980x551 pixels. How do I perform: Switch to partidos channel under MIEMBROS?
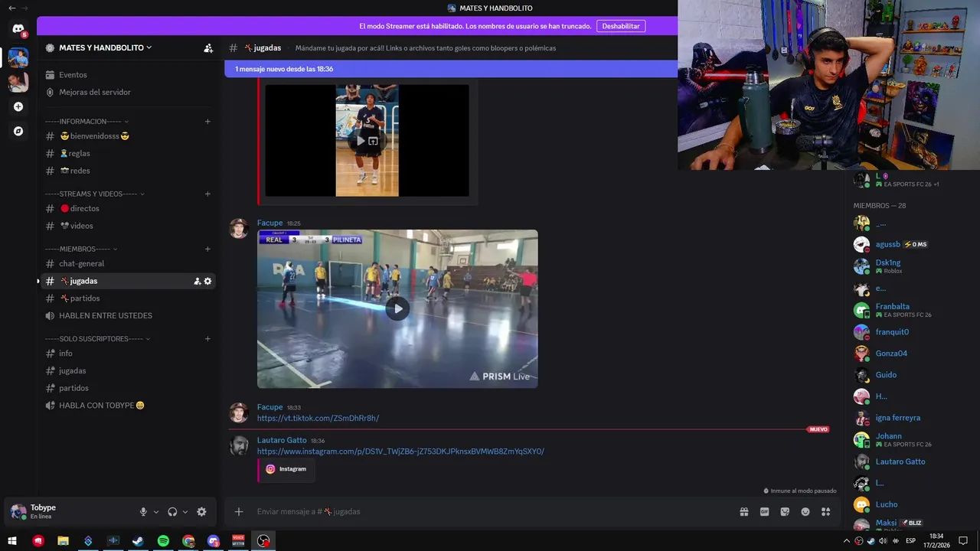[127, 298]
